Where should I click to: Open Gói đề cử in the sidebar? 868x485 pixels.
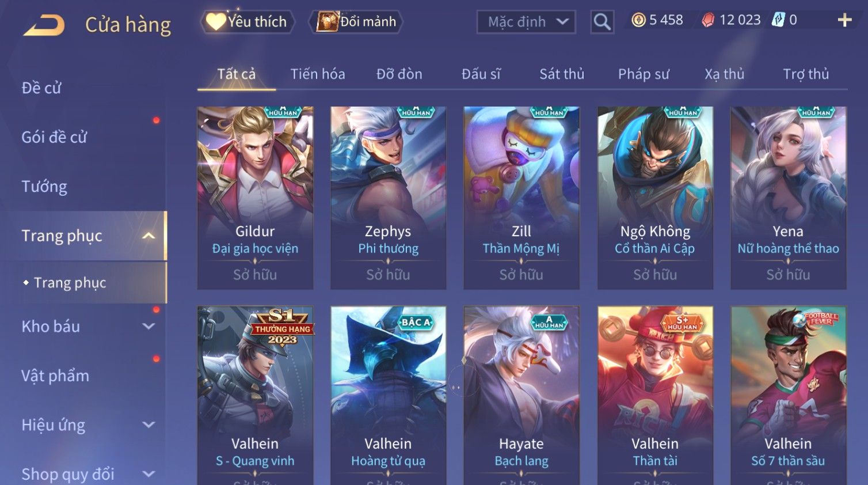pos(54,137)
